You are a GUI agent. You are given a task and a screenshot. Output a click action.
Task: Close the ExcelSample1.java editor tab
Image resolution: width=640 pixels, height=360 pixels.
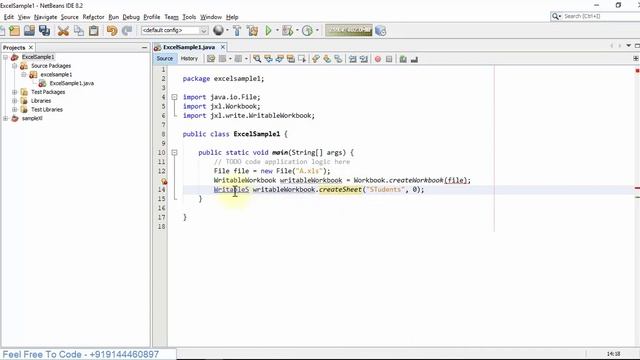[223, 47]
